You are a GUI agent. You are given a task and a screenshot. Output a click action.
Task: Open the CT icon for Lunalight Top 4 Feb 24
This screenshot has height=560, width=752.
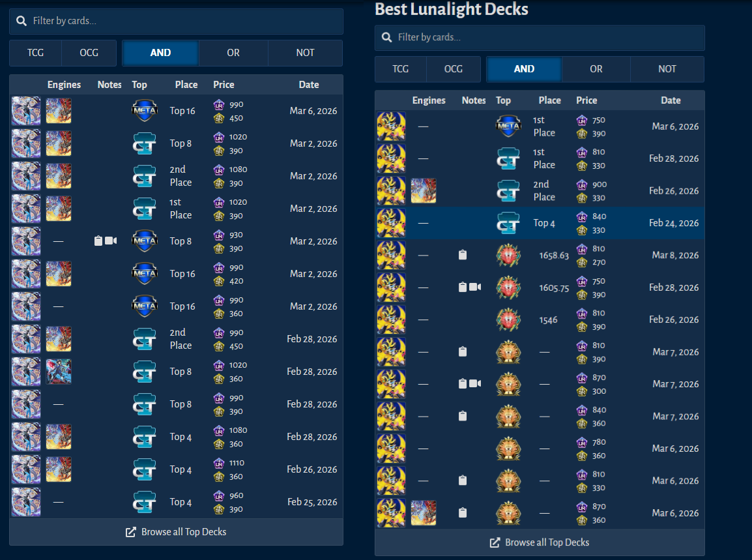tap(508, 223)
